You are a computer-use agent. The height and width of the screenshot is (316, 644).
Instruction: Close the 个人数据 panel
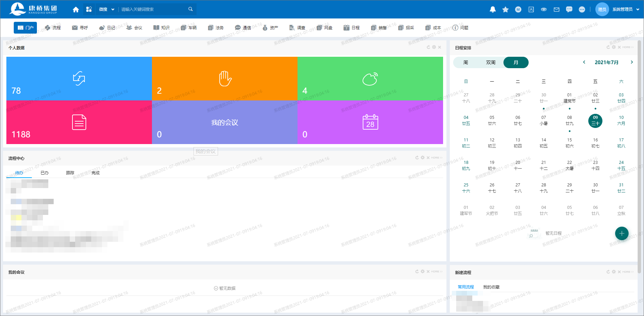click(x=439, y=47)
